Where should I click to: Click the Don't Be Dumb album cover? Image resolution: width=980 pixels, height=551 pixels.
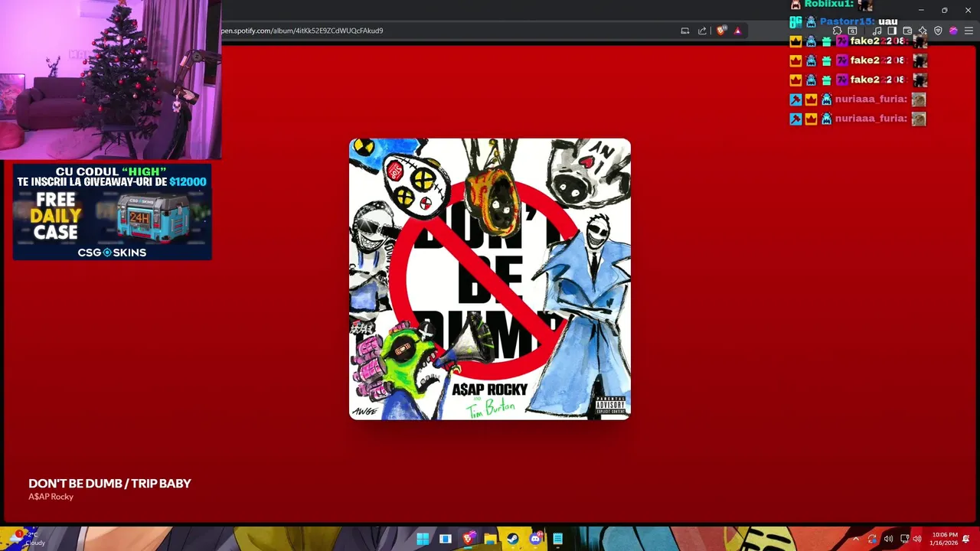490,279
